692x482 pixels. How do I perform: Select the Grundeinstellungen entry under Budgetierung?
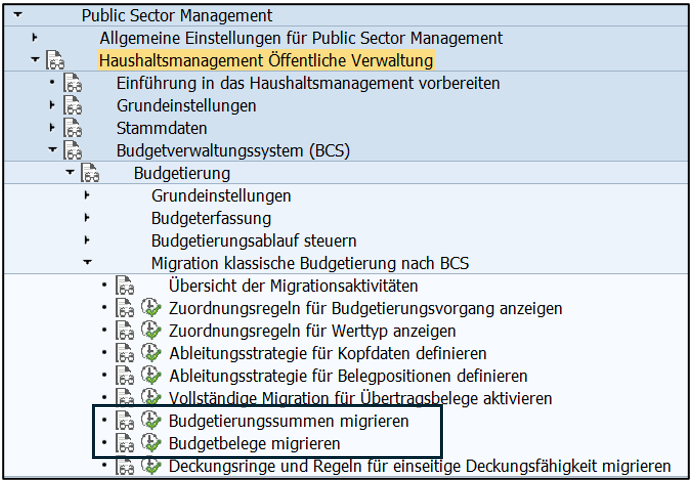pyautogui.click(x=221, y=195)
